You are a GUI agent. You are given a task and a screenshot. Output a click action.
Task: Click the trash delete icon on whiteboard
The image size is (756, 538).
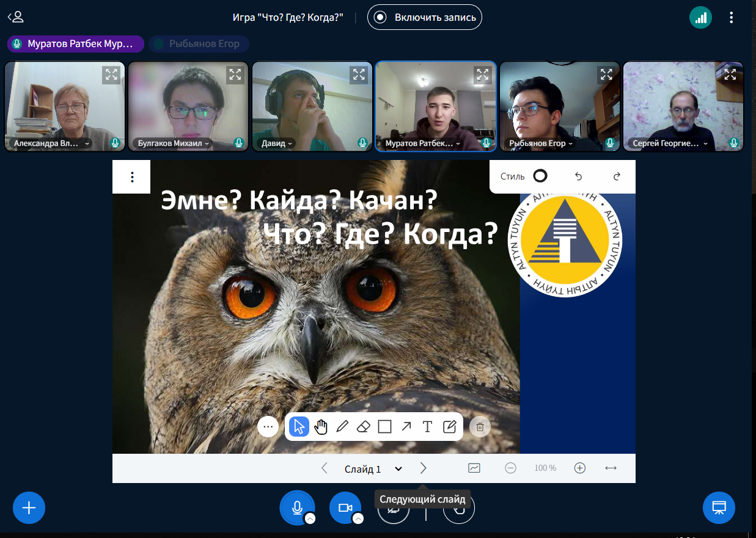(x=480, y=427)
